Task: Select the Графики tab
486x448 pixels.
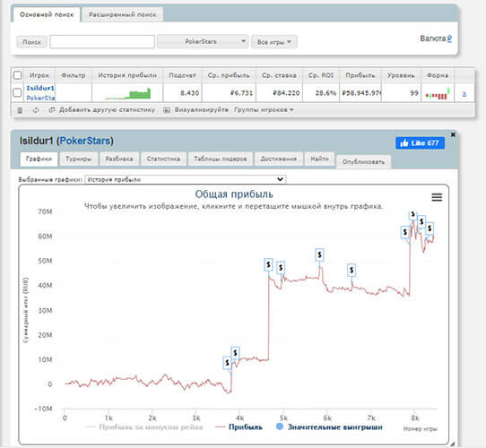Action: point(39,159)
